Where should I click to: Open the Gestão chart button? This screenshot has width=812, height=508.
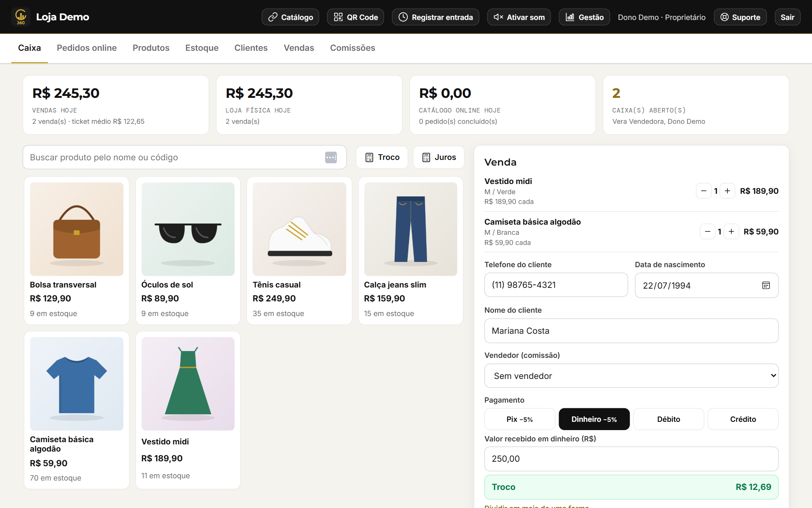(584, 17)
